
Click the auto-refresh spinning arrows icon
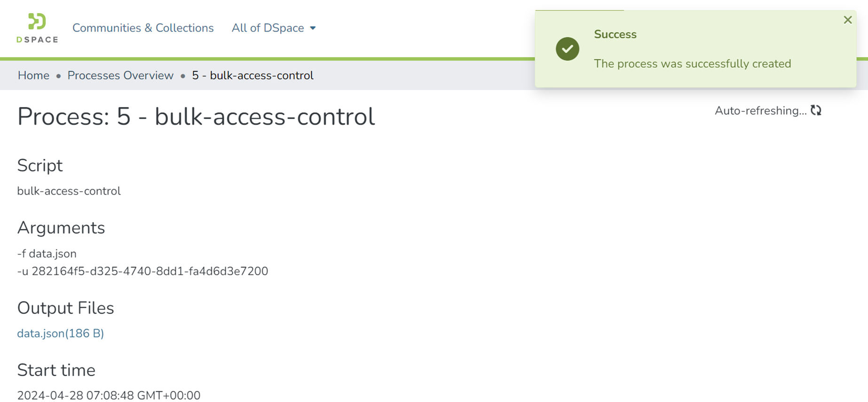tap(816, 110)
